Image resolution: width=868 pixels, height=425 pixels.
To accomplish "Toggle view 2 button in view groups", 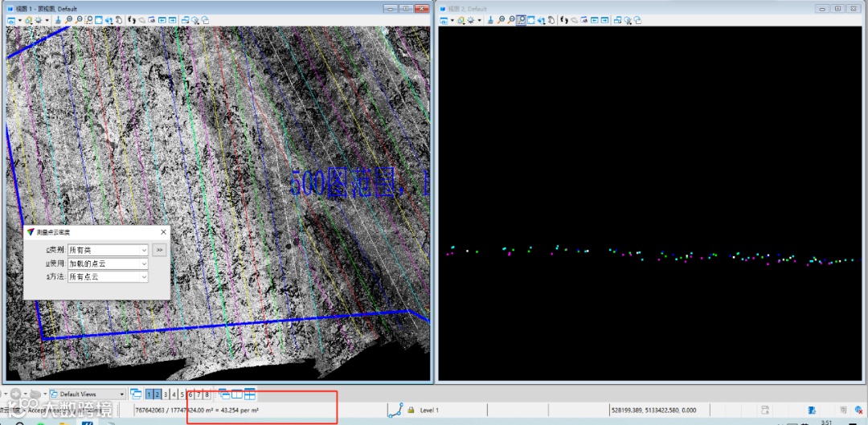I will [158, 394].
